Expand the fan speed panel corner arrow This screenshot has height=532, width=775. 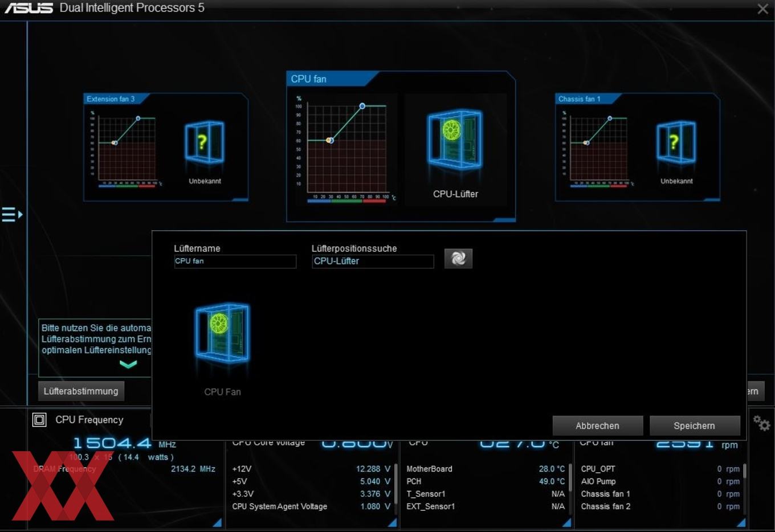(x=741, y=522)
